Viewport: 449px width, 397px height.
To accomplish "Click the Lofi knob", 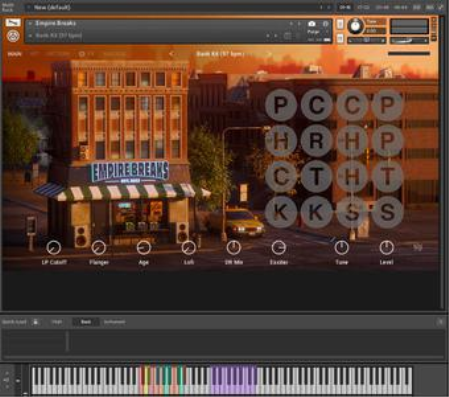I will click(x=189, y=247).
